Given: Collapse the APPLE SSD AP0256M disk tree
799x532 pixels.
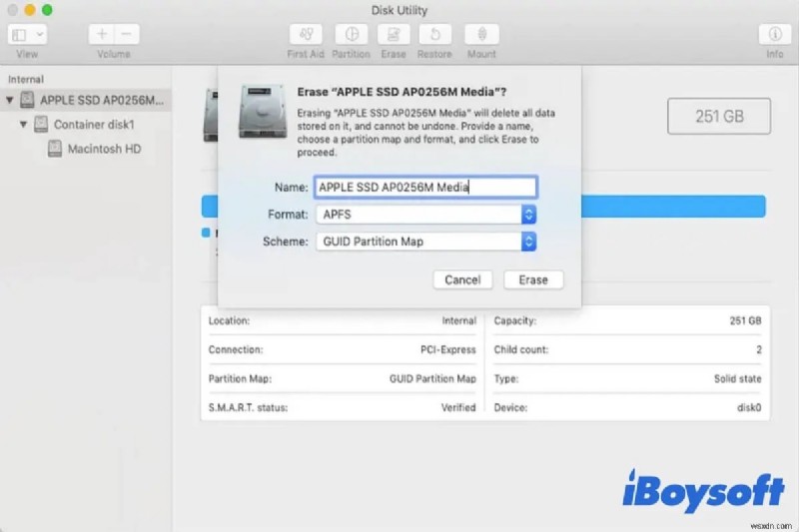Looking at the screenshot, I should [10, 100].
